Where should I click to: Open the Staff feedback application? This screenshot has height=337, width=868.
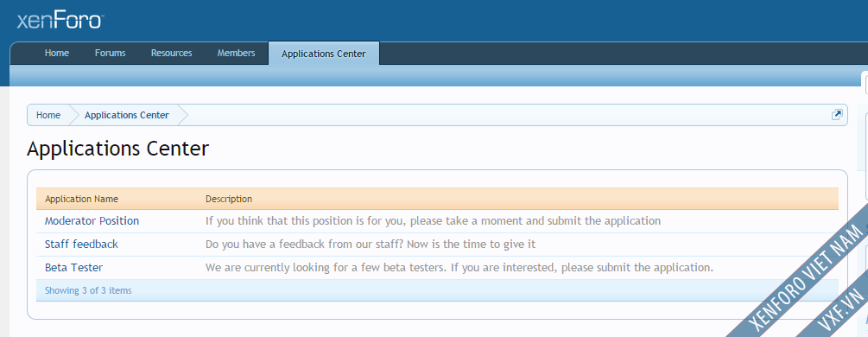[x=81, y=245]
